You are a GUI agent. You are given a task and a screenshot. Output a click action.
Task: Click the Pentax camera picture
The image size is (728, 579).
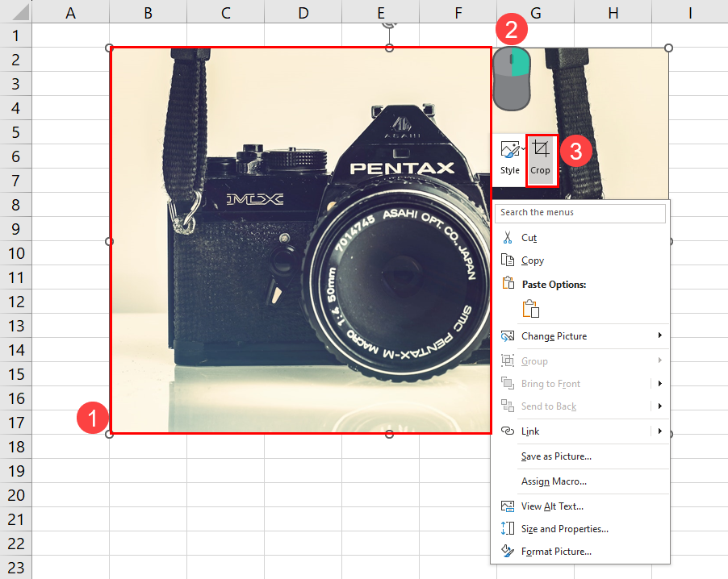[x=301, y=240]
